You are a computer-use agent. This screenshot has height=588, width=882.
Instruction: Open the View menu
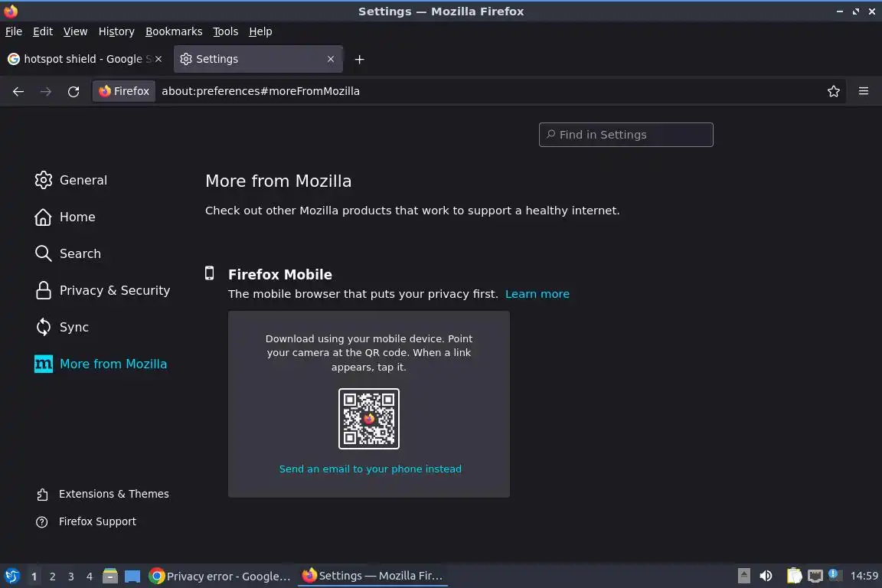(x=75, y=31)
